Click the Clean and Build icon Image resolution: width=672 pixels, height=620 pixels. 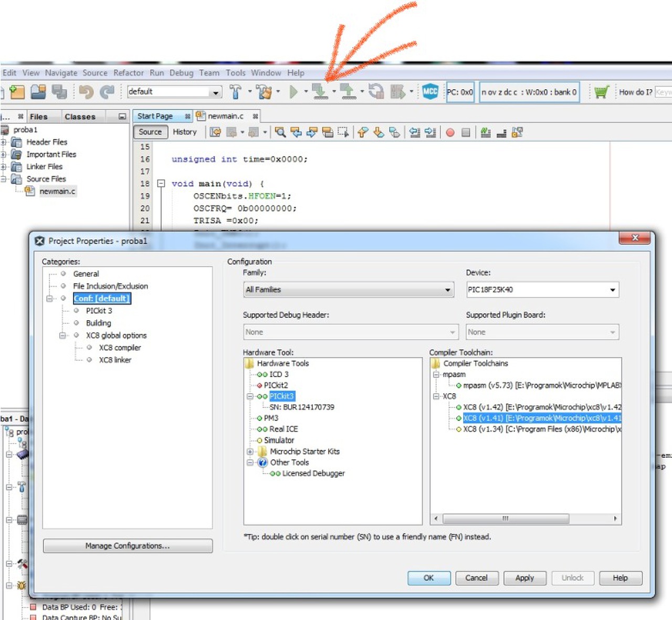pyautogui.click(x=264, y=92)
